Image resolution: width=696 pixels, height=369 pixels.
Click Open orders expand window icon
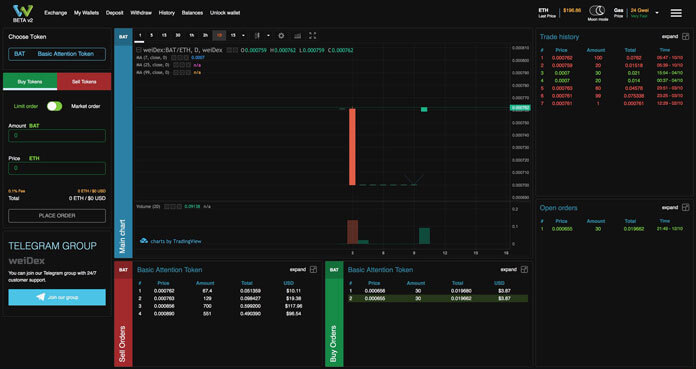pyautogui.click(x=686, y=207)
